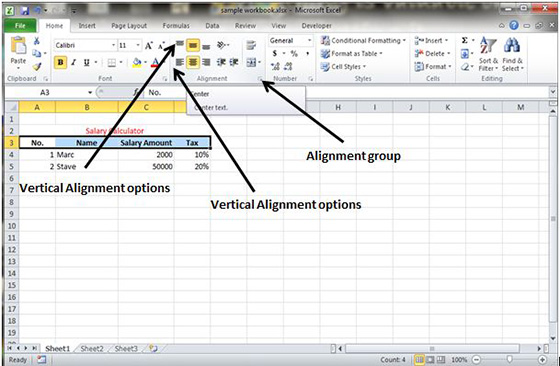Switch to Sheet2 worksheet tab

92,349
